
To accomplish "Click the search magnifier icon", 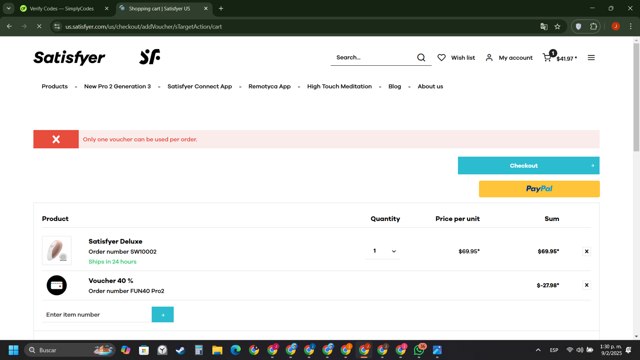I will pos(421,58).
